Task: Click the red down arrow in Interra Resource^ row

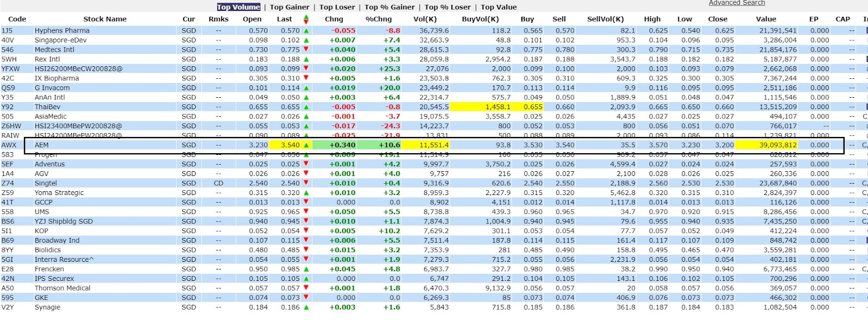Action: click(306, 260)
